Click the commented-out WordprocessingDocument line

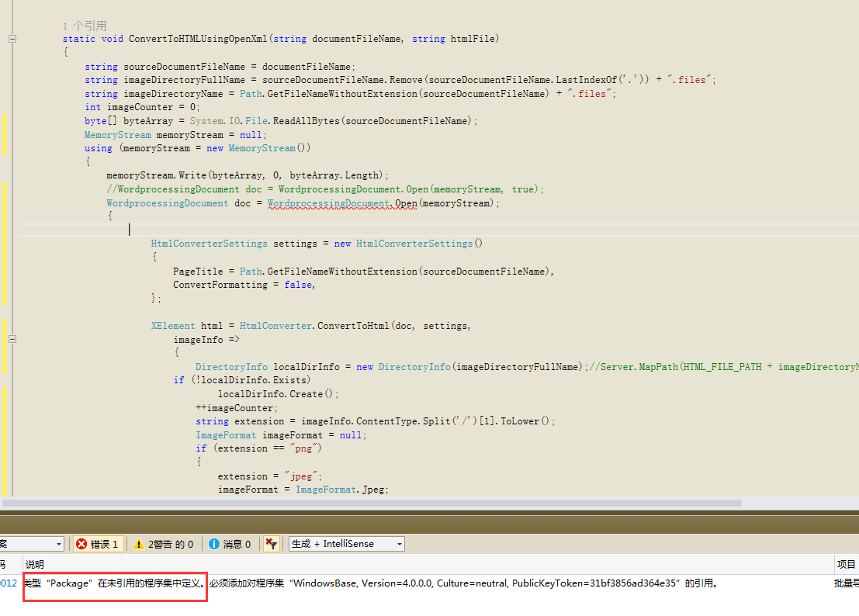coord(325,189)
